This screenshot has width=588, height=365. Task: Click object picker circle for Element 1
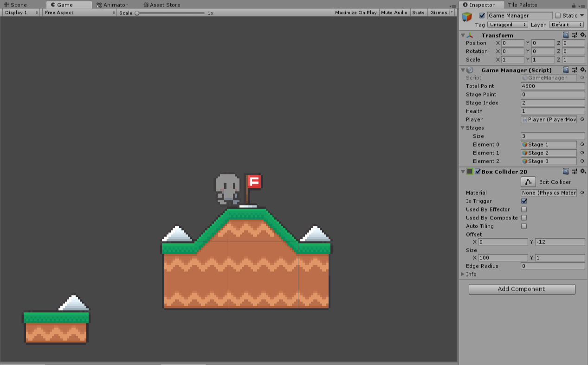click(582, 153)
